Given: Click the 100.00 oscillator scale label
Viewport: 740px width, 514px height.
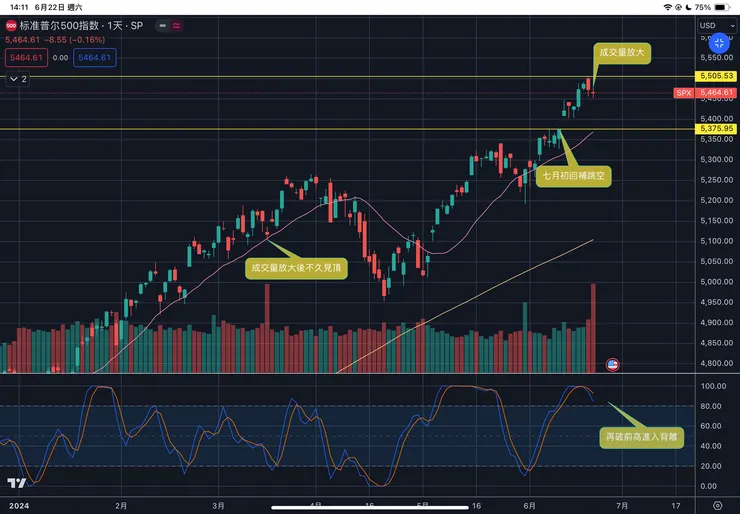Looking at the screenshot, I should click(714, 386).
